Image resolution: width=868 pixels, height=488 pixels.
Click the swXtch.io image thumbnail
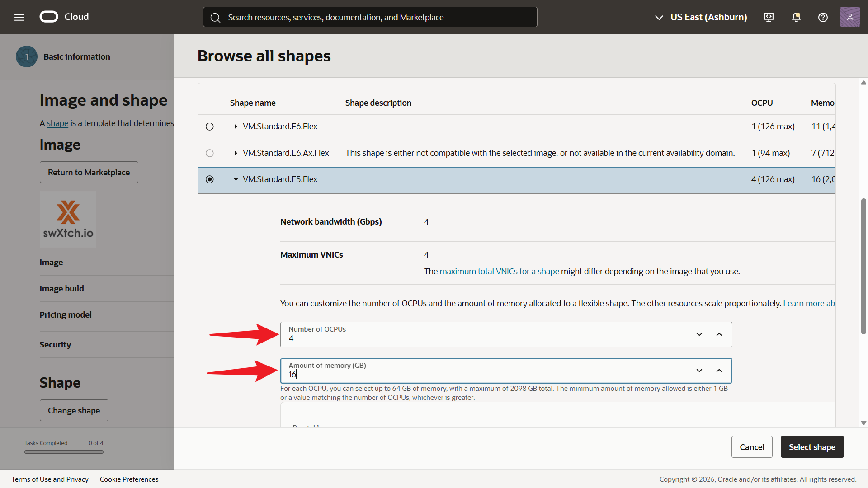(68, 219)
